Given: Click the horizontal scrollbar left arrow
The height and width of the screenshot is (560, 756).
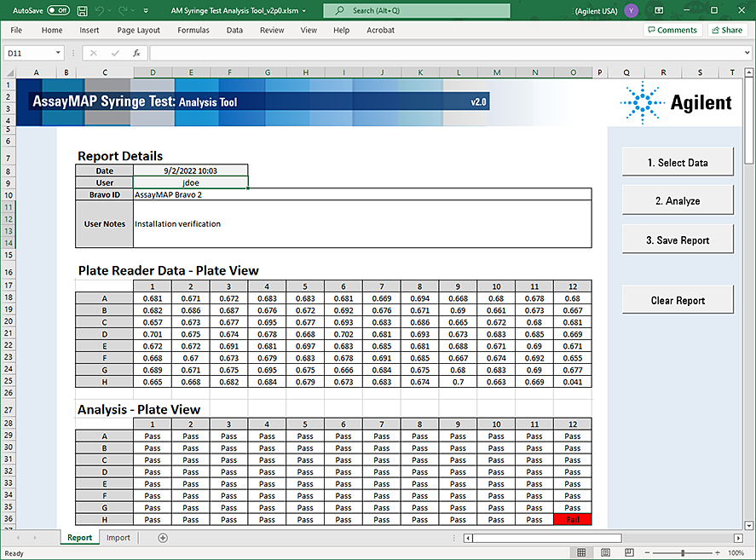Looking at the screenshot, I should pos(468,538).
